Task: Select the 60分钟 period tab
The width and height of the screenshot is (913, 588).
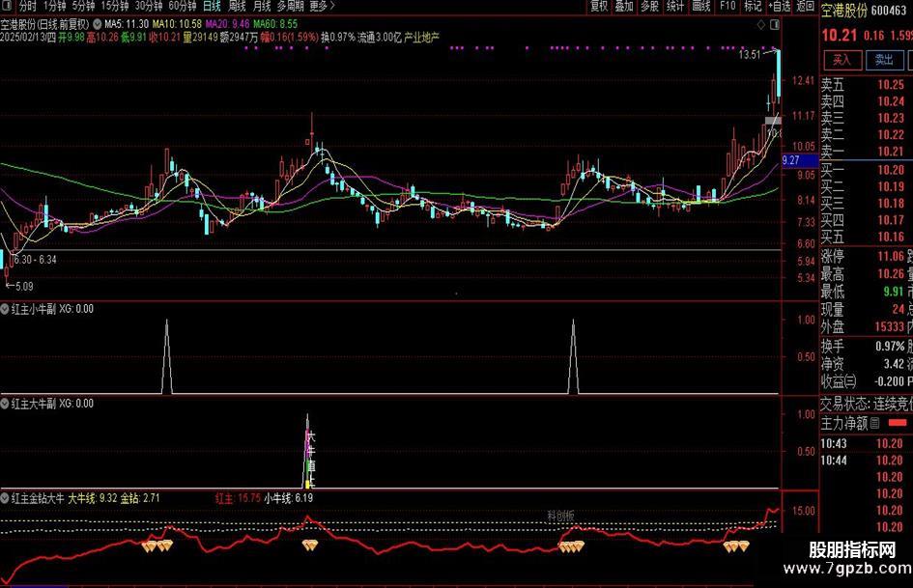Action: click(x=183, y=6)
